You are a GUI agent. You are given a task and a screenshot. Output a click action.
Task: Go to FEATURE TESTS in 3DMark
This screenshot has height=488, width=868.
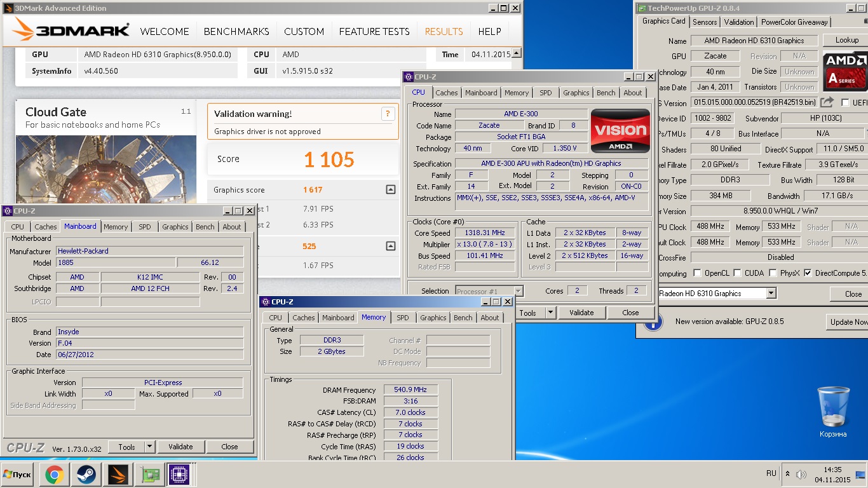coord(374,31)
